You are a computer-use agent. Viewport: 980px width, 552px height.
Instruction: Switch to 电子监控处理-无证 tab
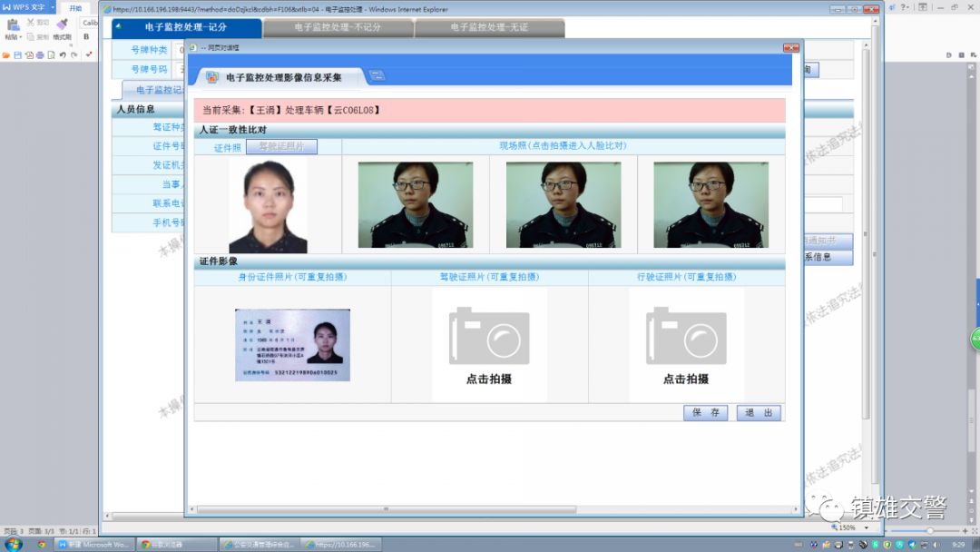[489, 27]
